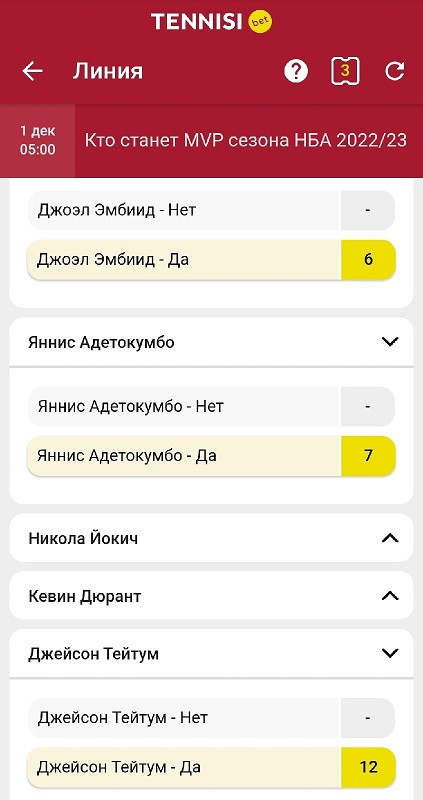Select odds 12 for Джейсон Тейтум - Да
Screen dimensions: 423x800
tap(368, 767)
